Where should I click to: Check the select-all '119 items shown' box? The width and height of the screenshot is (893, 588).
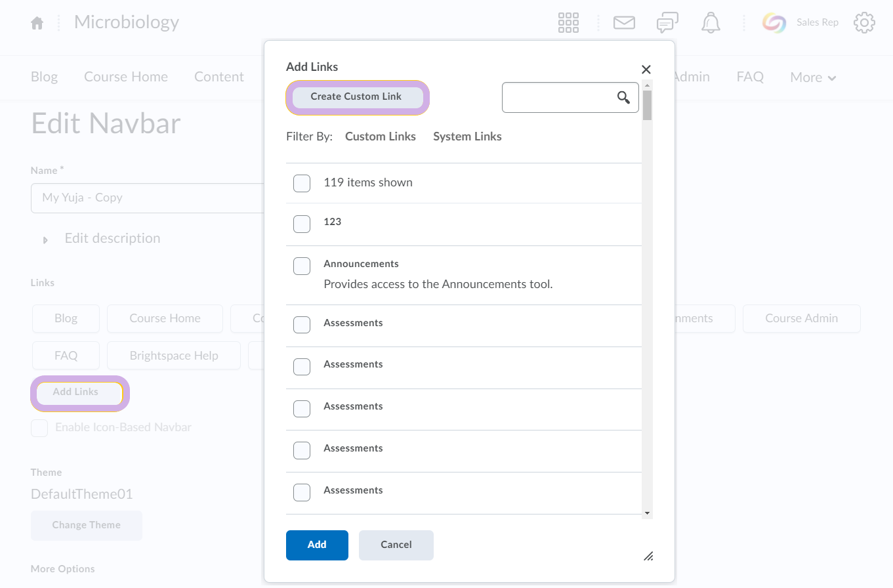[x=302, y=184]
